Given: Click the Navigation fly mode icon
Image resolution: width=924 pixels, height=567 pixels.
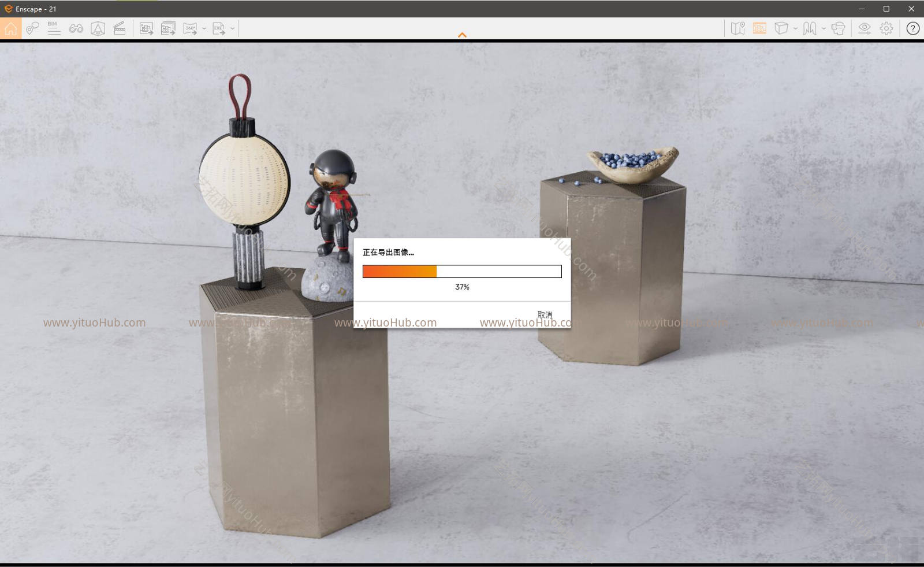Looking at the screenshot, I should click(810, 28).
